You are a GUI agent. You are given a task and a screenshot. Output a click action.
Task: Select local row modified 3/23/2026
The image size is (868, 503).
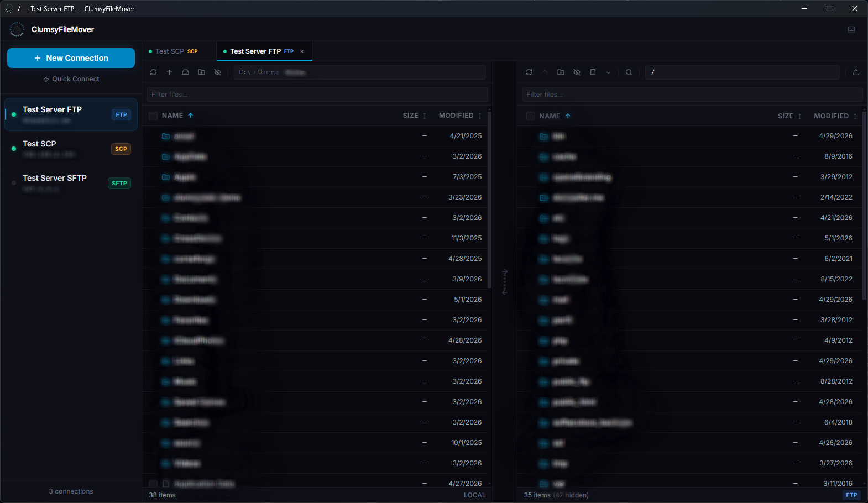coord(315,197)
